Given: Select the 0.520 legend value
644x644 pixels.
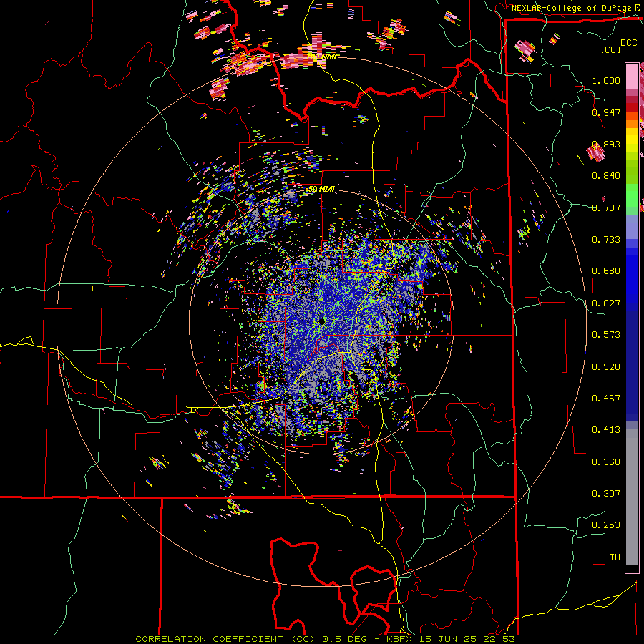Looking at the screenshot, I should point(606,366).
